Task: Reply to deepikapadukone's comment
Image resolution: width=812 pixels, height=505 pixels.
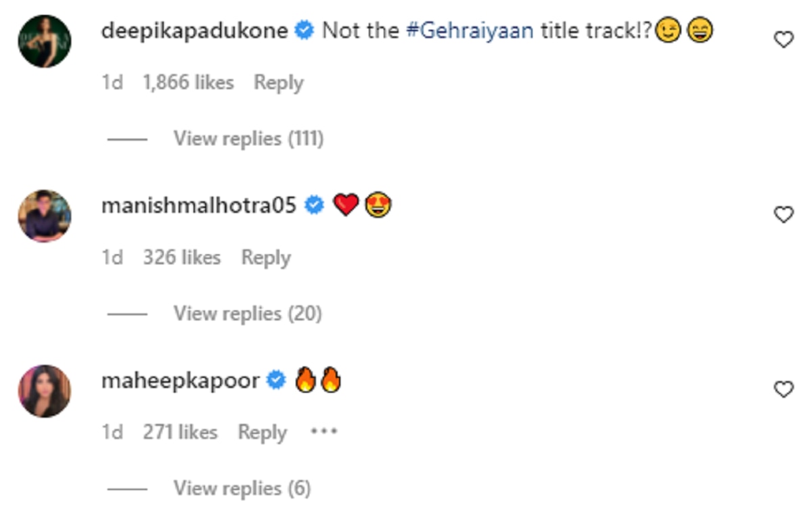Action: click(x=278, y=82)
